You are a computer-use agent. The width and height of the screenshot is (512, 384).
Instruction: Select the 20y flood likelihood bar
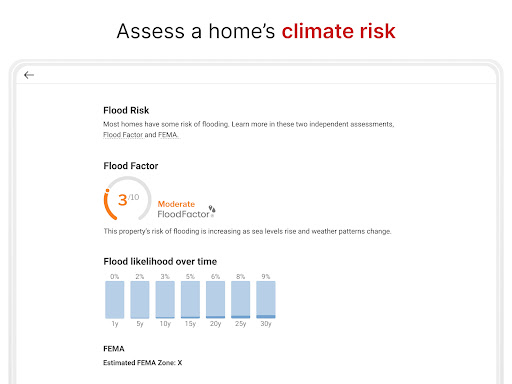click(x=215, y=300)
